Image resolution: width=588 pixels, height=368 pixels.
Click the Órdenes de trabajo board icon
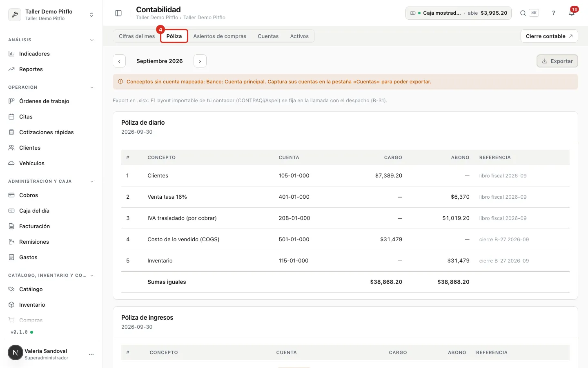(x=11, y=101)
